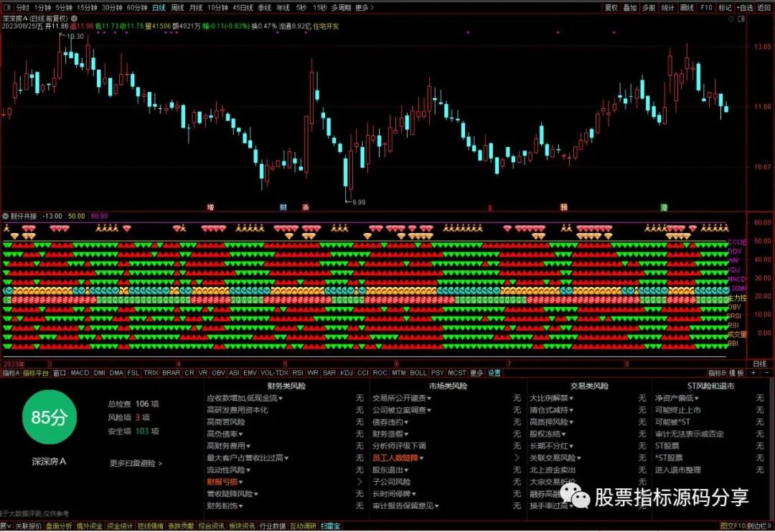
Task: Open the 扫雷宝 bottom tab
Action: coord(330,526)
